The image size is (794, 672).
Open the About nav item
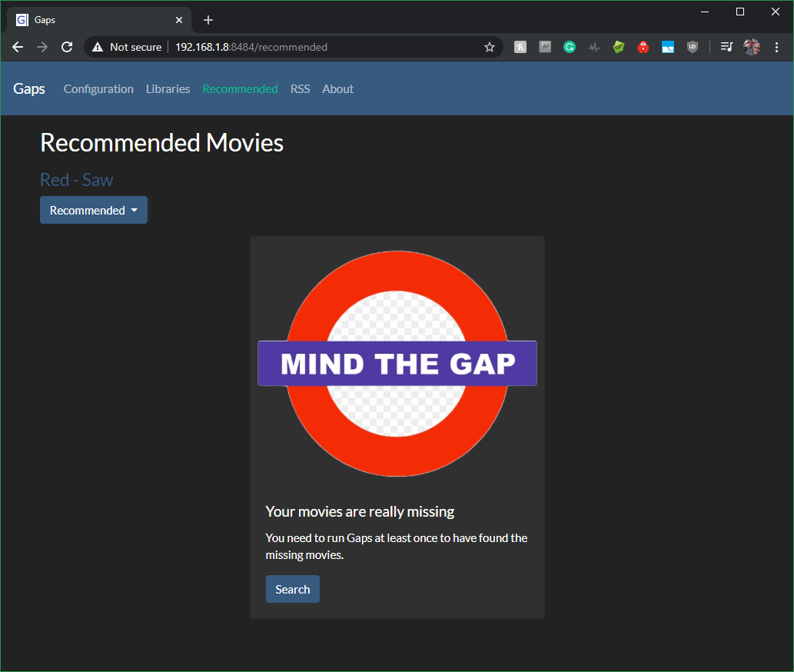337,88
